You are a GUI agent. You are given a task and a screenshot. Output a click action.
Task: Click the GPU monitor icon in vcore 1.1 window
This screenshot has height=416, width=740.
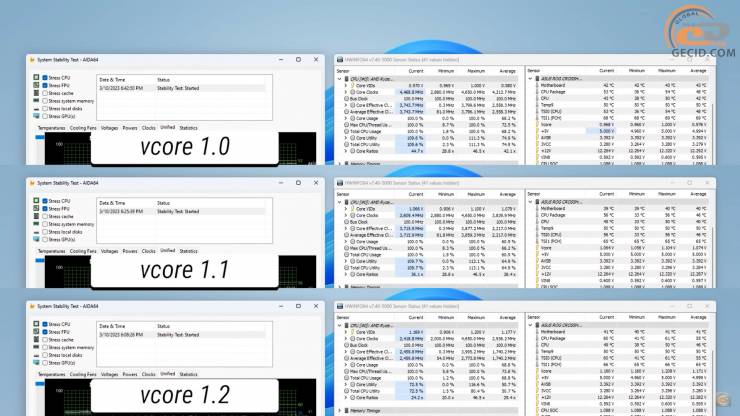(x=36, y=239)
